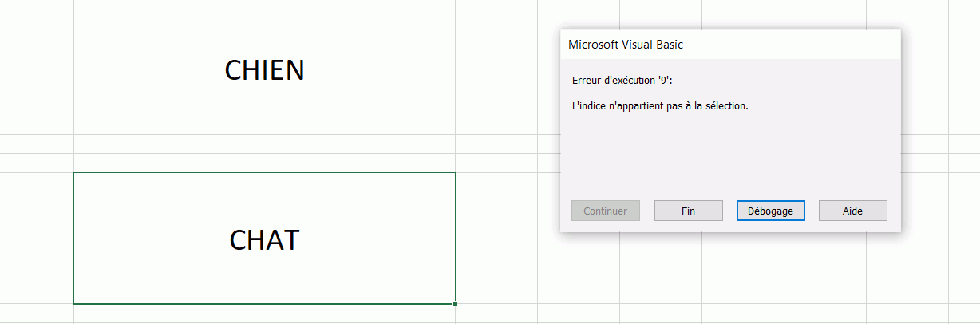Select the empty cell right of CHAT
980x324 pixels.
[x=496, y=239]
